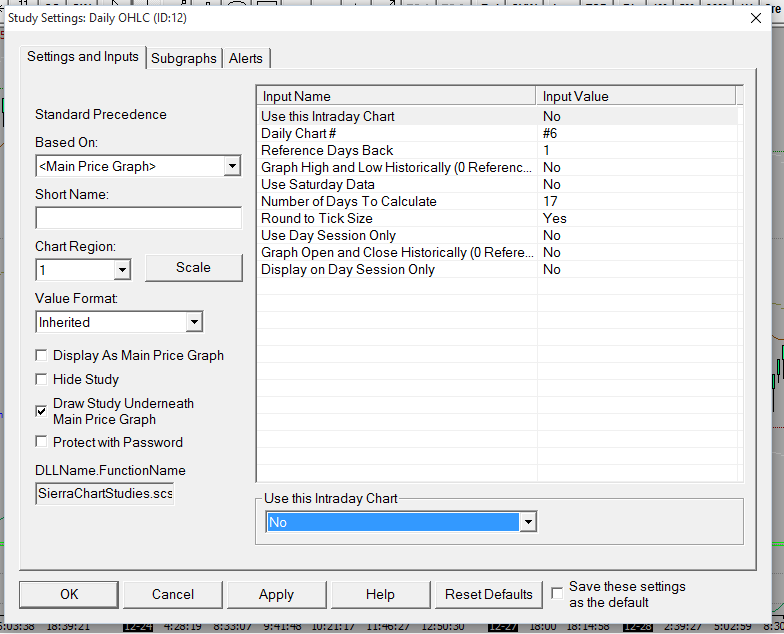Select Graph Open and Close Historically row

(x=498, y=252)
